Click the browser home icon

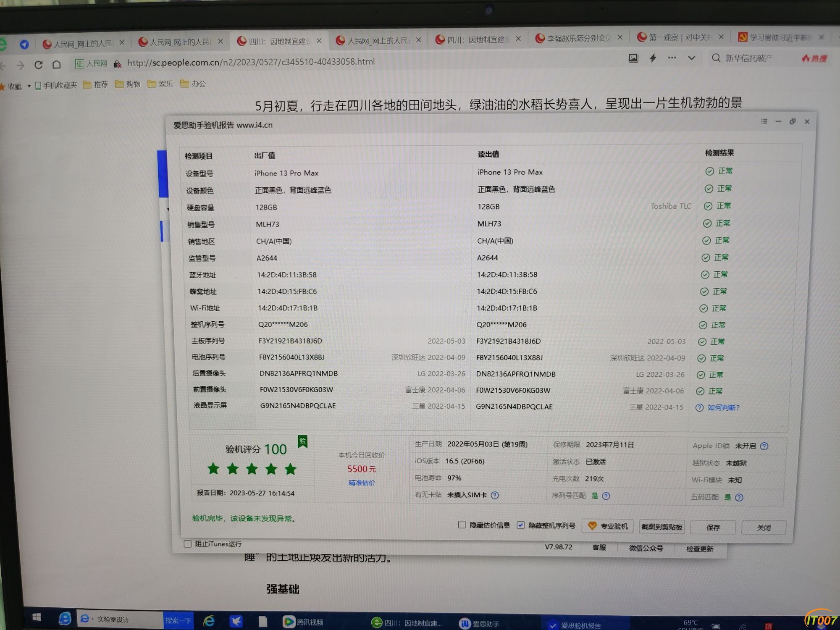pyautogui.click(x=57, y=64)
